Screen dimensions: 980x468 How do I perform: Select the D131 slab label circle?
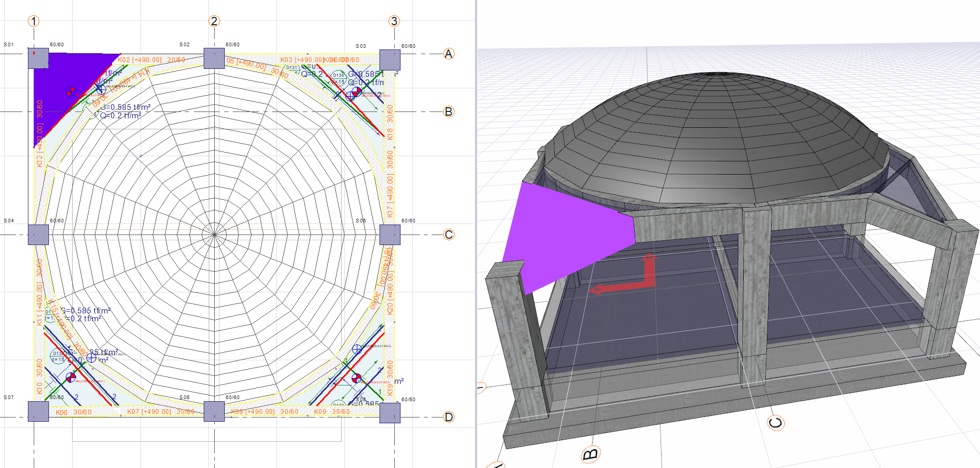[x=292, y=69]
